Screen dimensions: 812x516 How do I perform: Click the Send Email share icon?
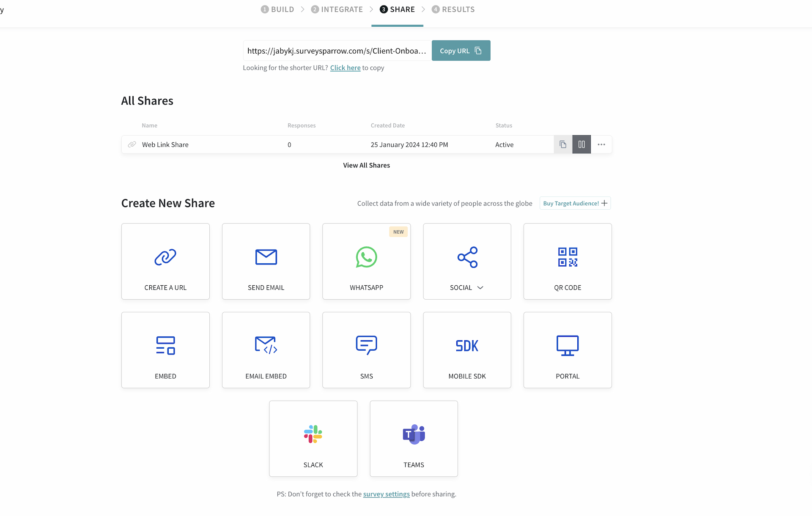[x=266, y=257]
